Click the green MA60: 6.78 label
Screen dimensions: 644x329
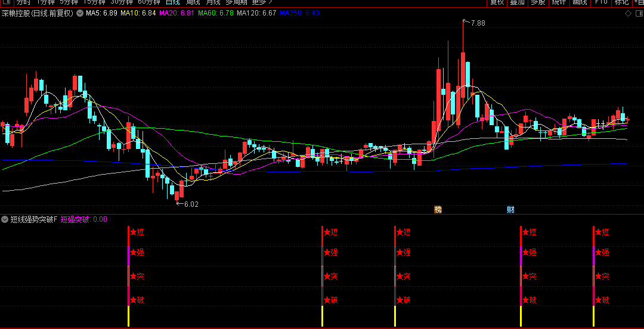coord(216,13)
